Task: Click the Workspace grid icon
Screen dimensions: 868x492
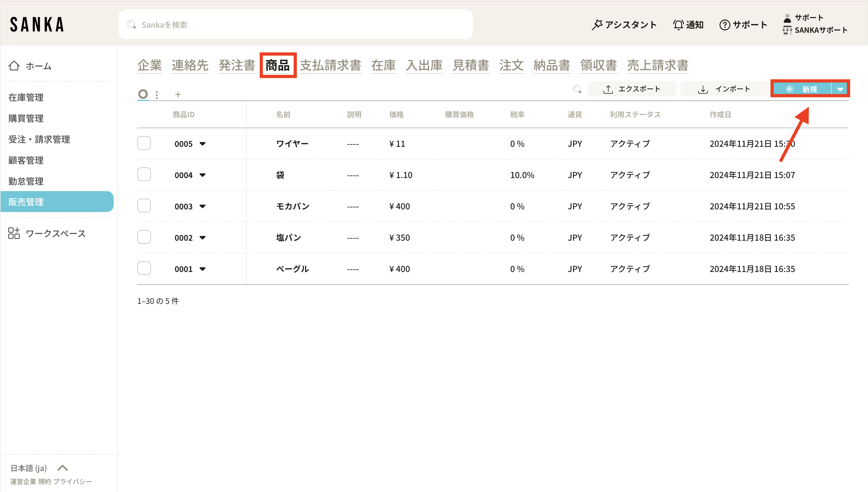Action: coord(14,233)
